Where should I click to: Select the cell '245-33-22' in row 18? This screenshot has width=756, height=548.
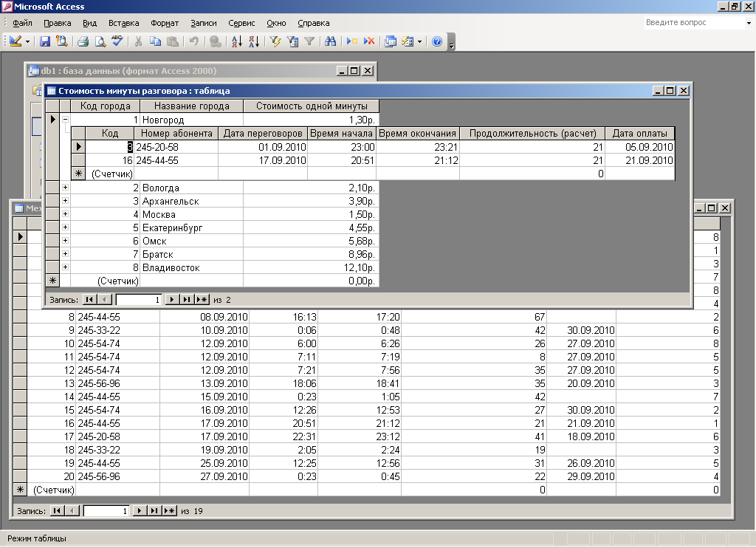tap(117, 450)
